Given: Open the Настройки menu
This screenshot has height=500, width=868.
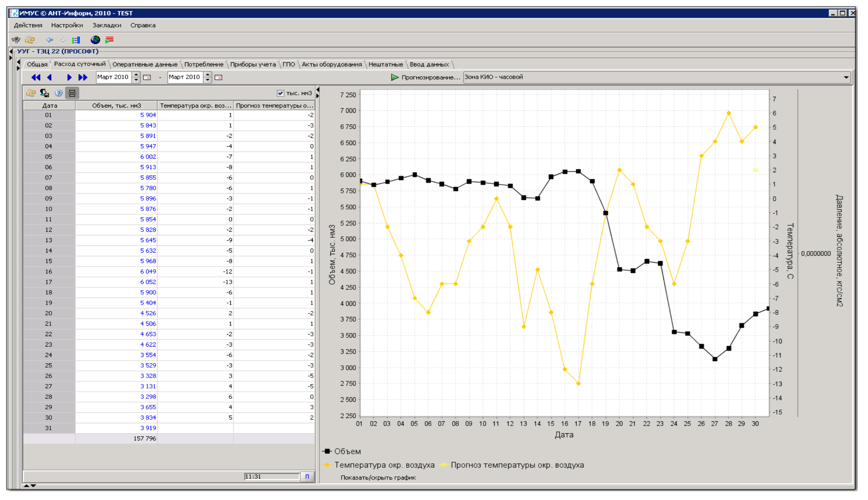Looking at the screenshot, I should [67, 25].
